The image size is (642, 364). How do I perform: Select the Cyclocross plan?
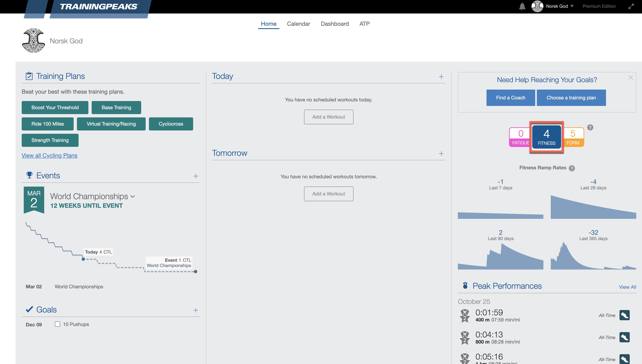coord(171,124)
